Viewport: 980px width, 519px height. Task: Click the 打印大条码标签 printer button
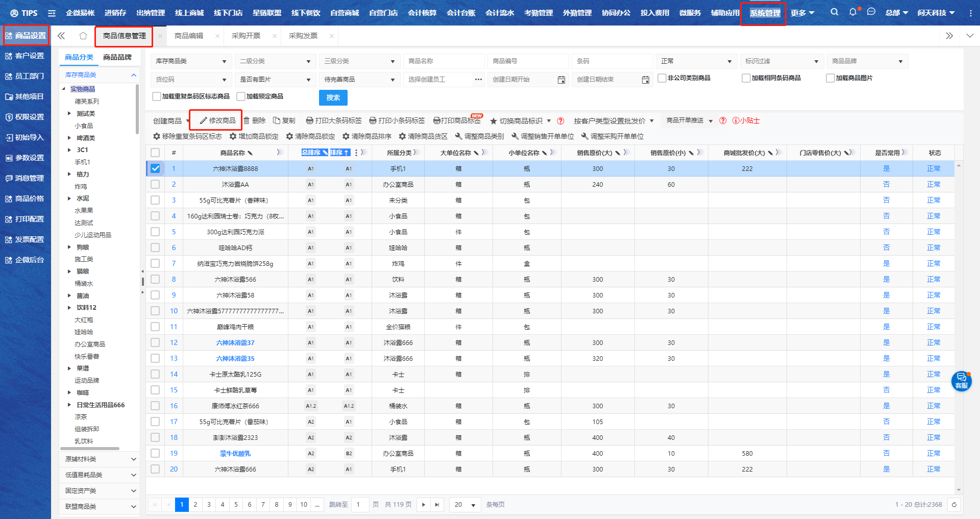coord(333,120)
